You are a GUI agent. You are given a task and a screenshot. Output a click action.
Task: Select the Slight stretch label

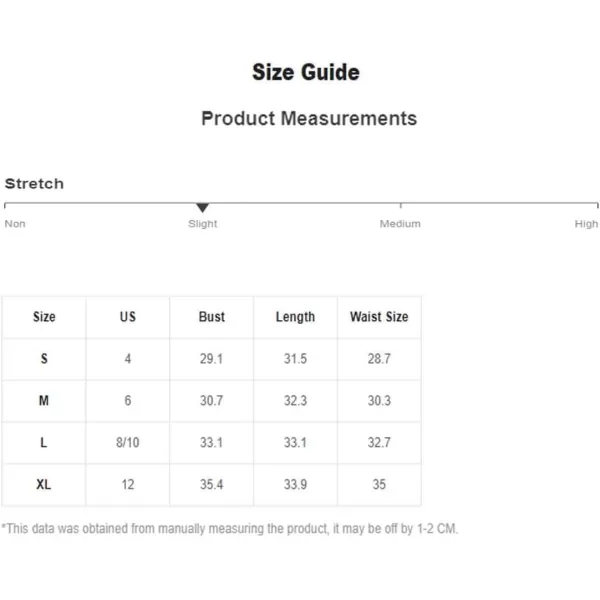coord(202,224)
